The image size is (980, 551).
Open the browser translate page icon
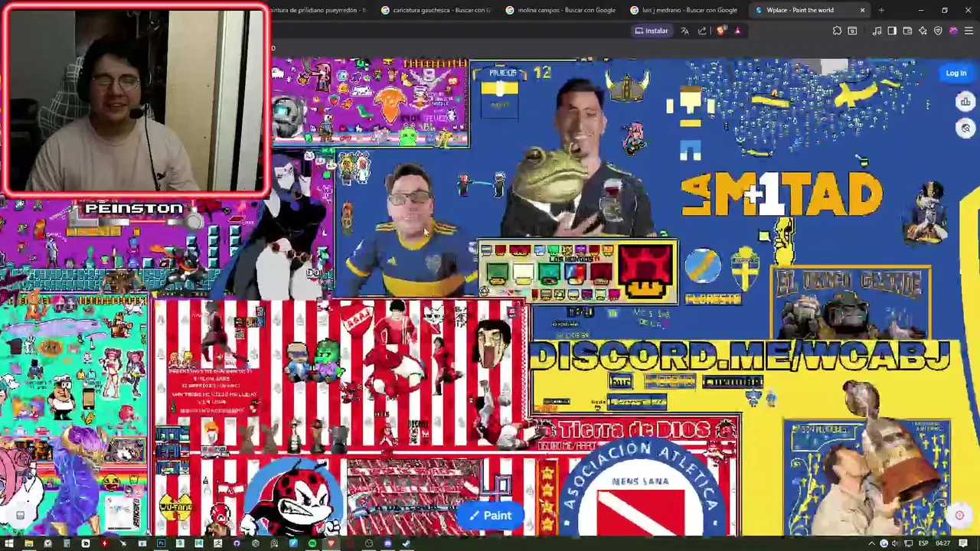[x=684, y=31]
